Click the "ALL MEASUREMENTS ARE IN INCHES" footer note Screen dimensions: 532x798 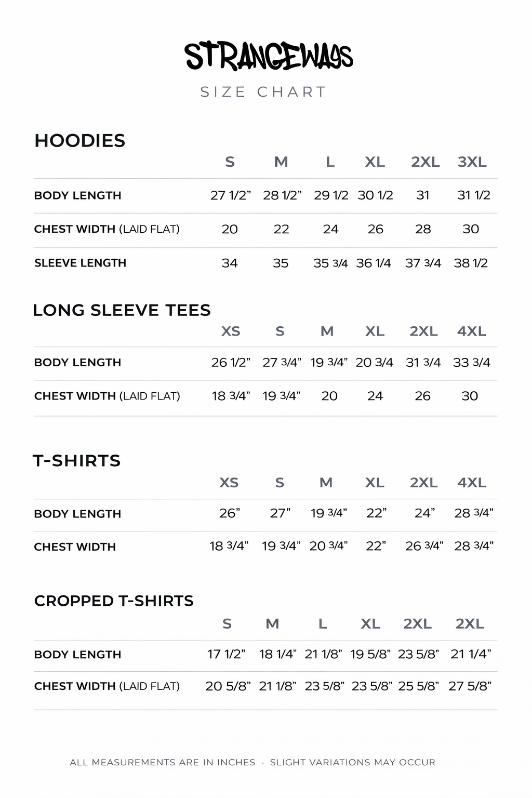click(x=163, y=763)
